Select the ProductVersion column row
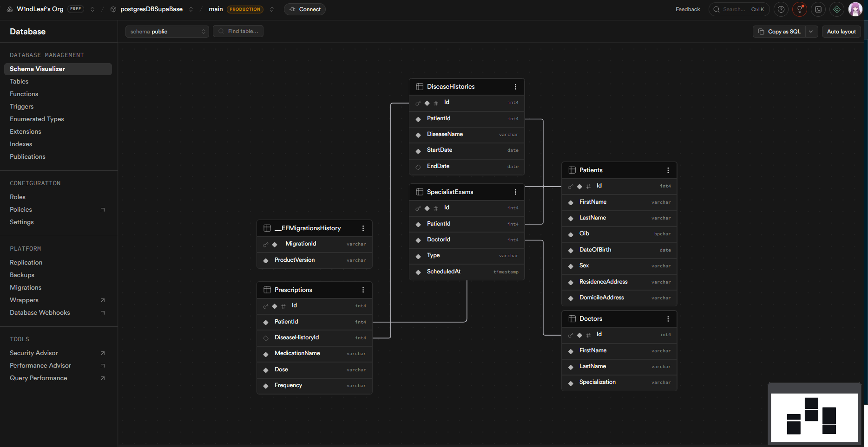The width and height of the screenshot is (868, 447). tap(315, 260)
